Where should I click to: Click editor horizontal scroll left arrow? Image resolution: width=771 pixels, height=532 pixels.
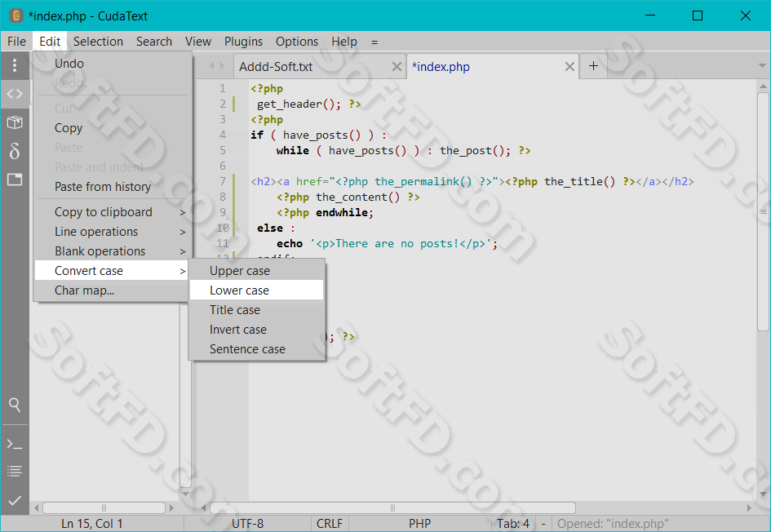point(204,508)
